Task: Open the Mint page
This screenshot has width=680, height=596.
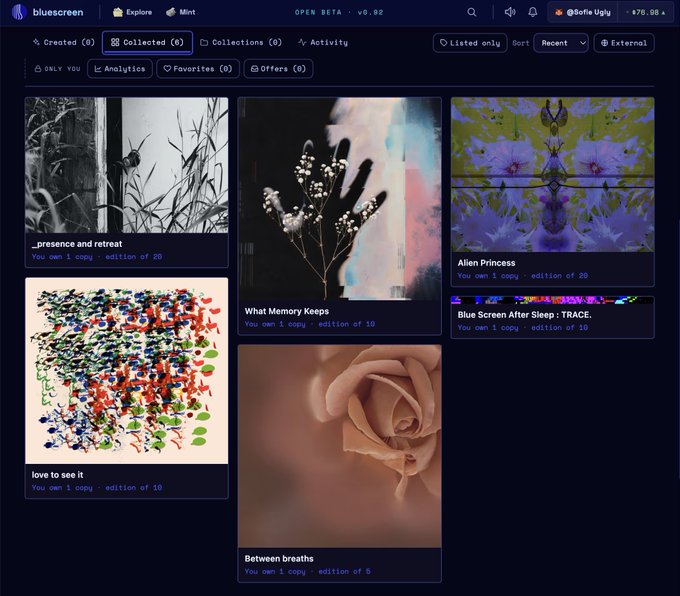Action: tap(181, 12)
